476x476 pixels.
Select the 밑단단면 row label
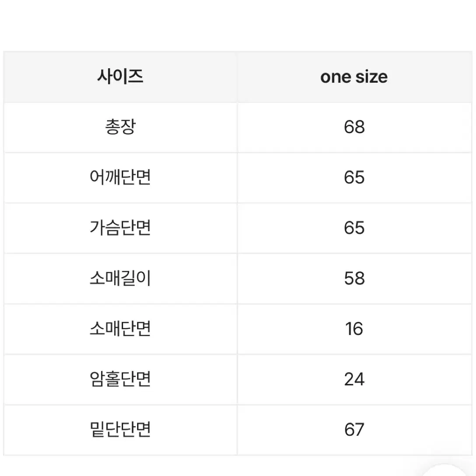[120, 430]
